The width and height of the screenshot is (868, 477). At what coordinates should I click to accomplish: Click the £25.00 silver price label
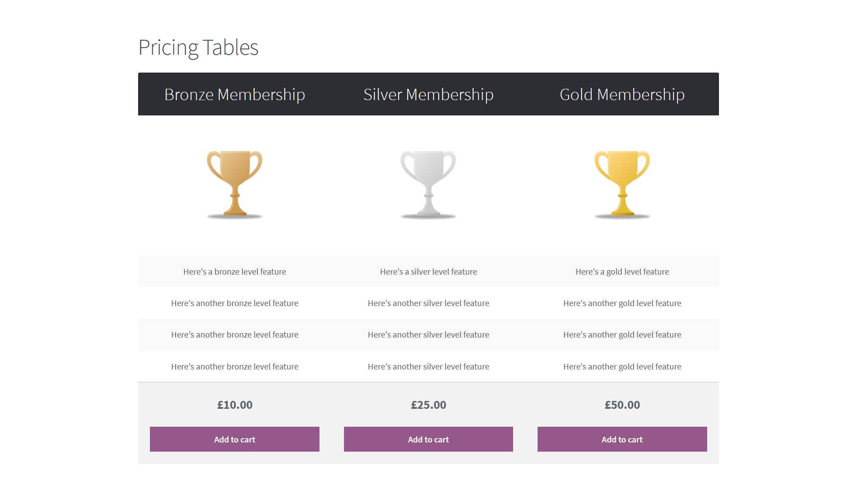click(428, 405)
